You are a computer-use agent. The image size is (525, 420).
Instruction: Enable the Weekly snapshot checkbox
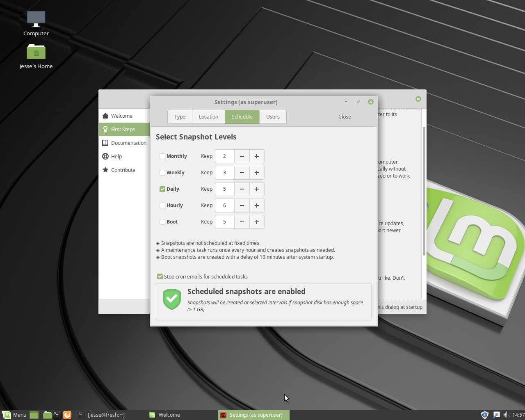coord(162,173)
